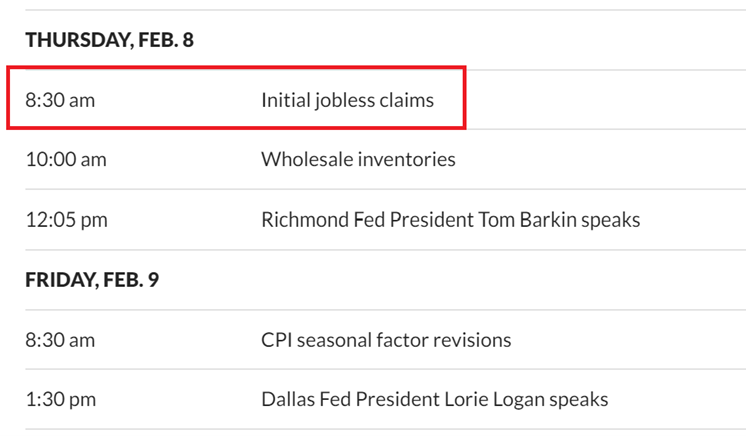Click the word Wholesale
Screen dimensions: 746x436
click(x=302, y=159)
